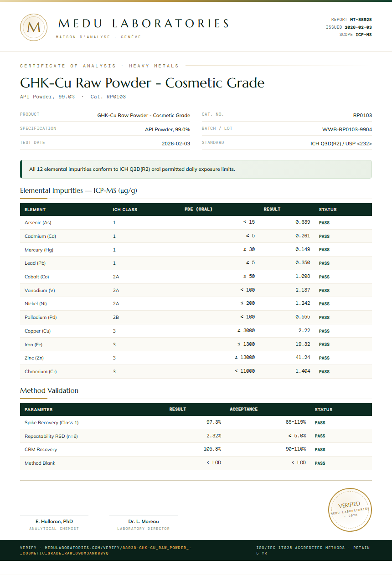Select the Nickel (Ni) row label
392x575 pixels.
36,304
